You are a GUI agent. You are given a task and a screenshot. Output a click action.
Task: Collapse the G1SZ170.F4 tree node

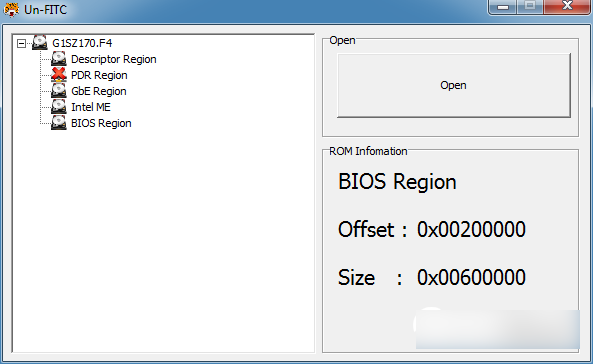(22, 44)
